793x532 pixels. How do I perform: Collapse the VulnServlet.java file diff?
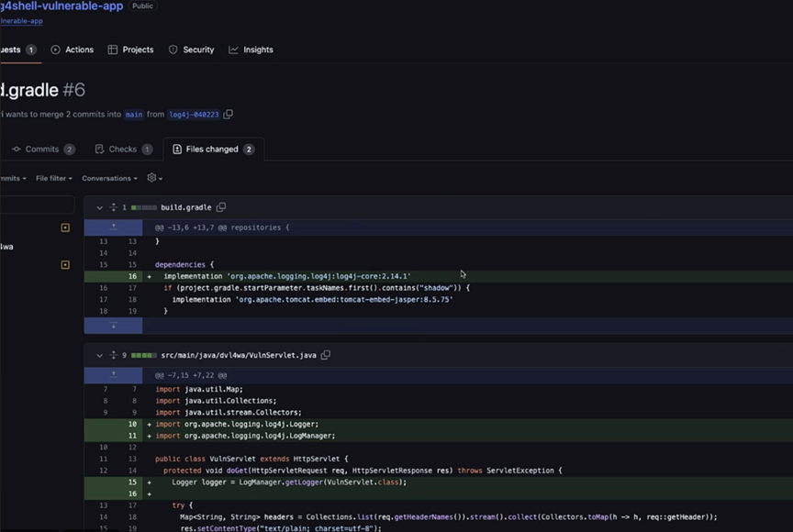(x=100, y=356)
